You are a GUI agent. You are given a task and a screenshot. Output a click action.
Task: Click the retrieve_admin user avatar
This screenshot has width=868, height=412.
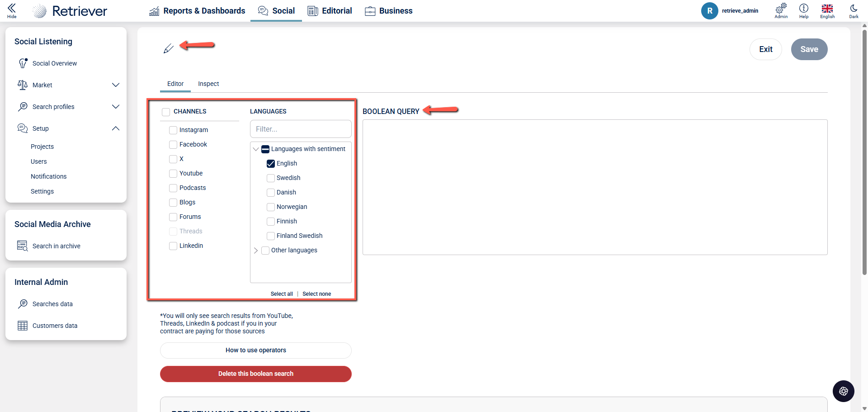tap(710, 11)
